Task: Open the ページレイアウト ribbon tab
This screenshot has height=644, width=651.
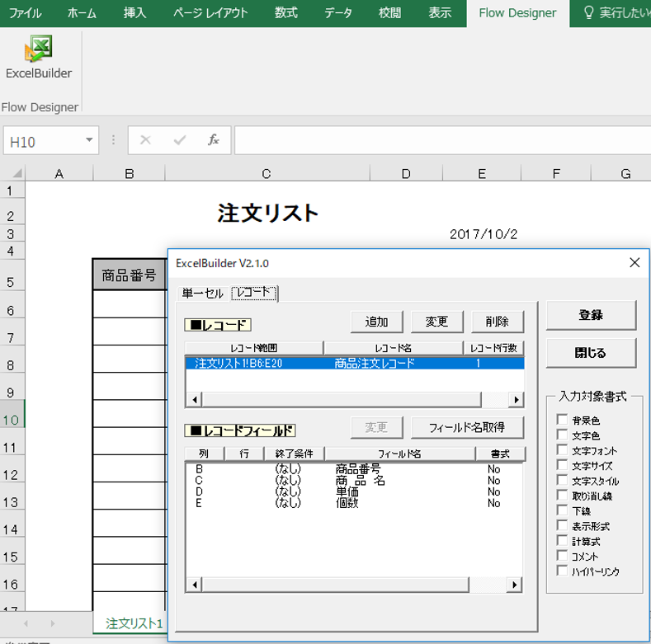Action: (210, 13)
